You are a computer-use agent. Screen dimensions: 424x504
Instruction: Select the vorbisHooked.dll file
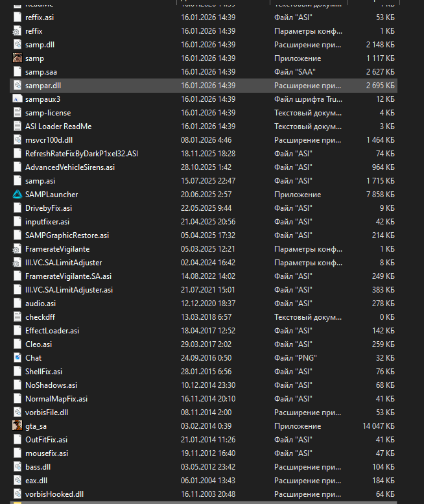click(x=54, y=494)
